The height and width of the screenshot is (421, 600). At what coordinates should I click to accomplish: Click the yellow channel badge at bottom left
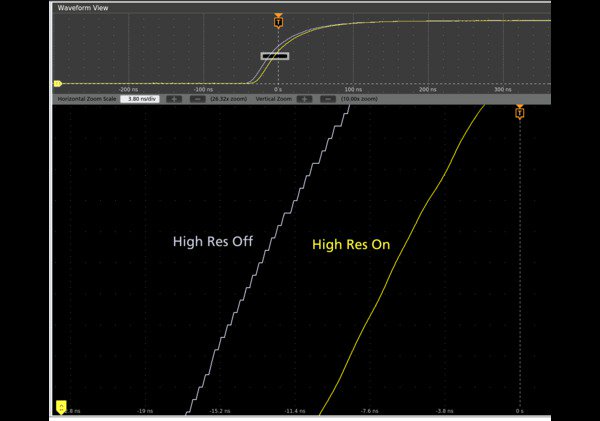60,407
